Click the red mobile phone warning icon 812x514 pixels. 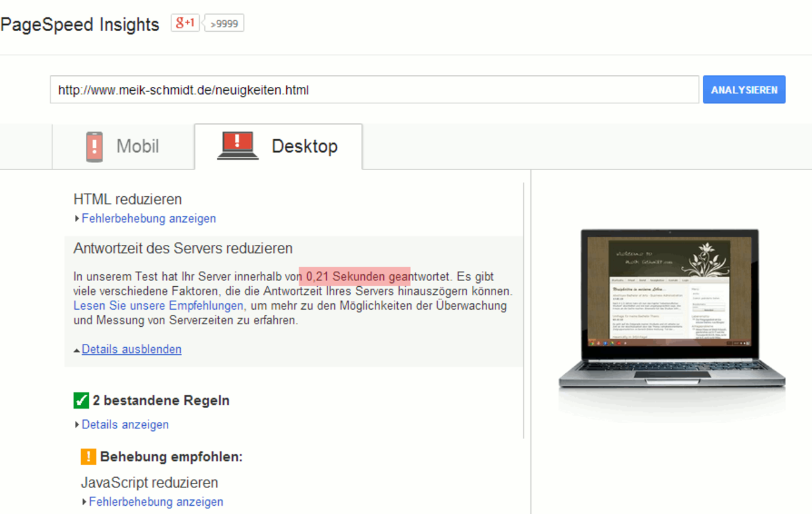[x=94, y=147]
